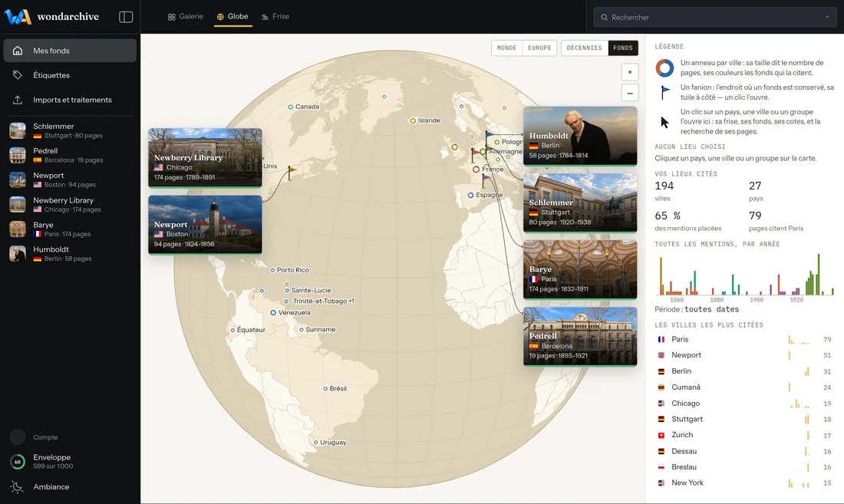Click the Suriname marker on the globe
844x504 pixels.
[x=302, y=330]
